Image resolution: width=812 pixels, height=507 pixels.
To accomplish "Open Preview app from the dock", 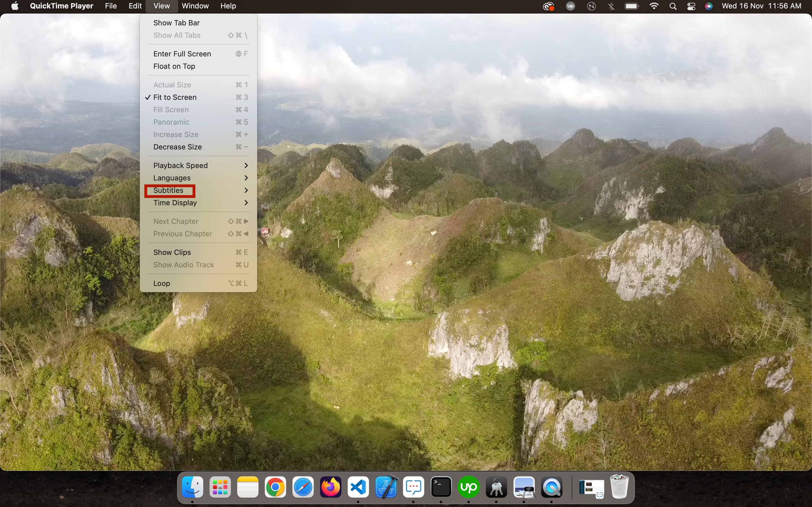I will [524, 487].
